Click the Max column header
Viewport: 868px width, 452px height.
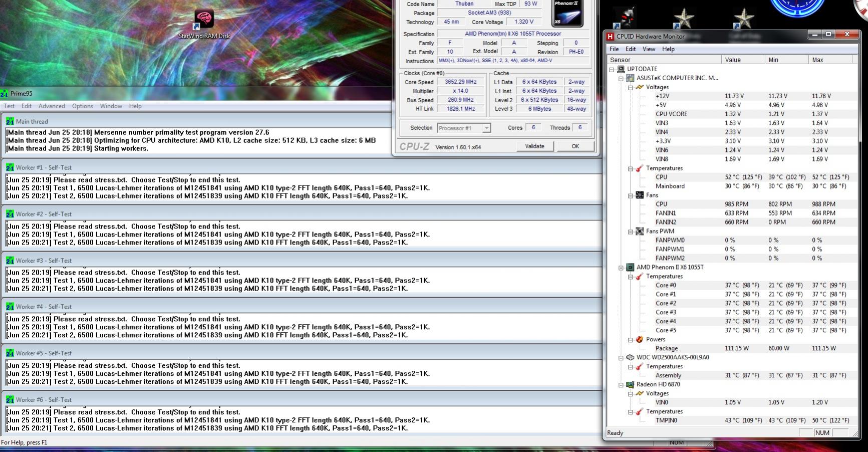tap(830, 60)
